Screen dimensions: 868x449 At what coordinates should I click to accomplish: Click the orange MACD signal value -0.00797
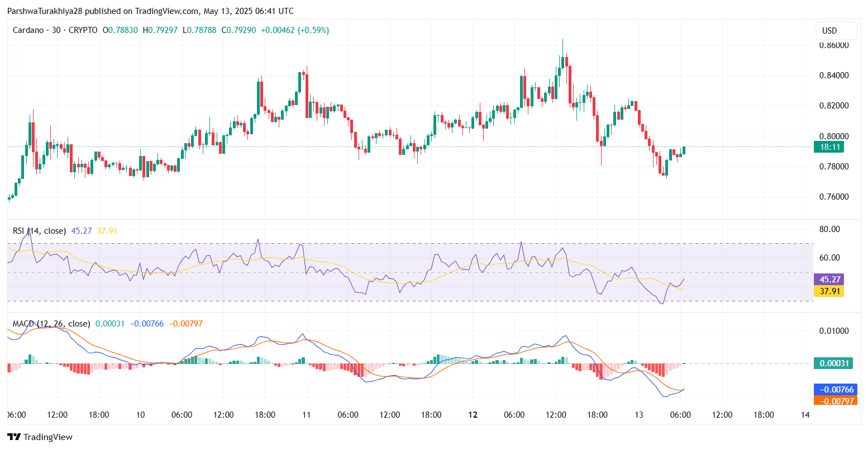click(x=184, y=323)
